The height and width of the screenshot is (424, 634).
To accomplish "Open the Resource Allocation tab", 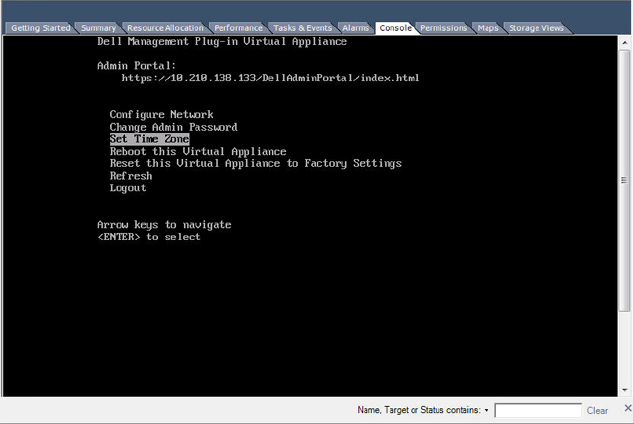I will click(x=165, y=28).
